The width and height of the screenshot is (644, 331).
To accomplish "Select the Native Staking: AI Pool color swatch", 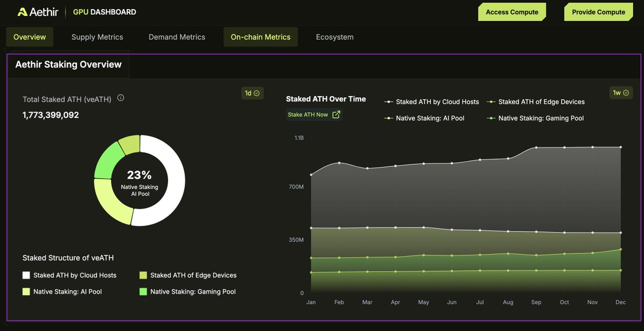I will point(26,291).
